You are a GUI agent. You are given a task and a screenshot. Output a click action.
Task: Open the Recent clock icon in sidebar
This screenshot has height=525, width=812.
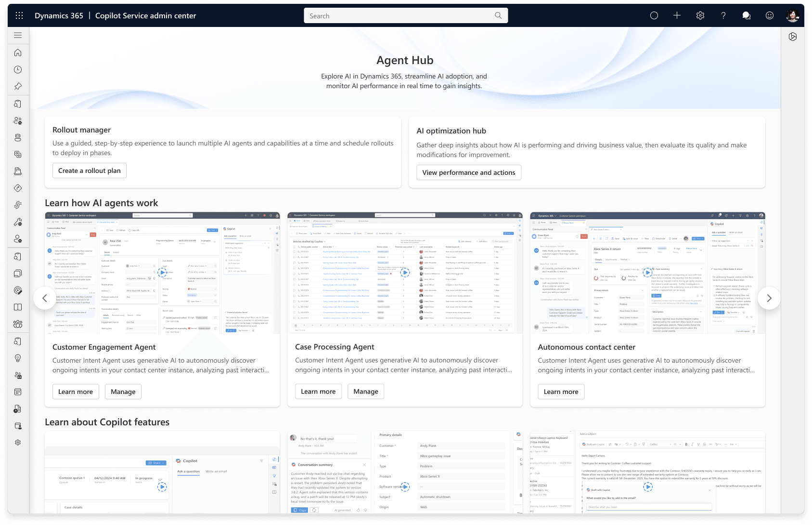click(x=18, y=69)
